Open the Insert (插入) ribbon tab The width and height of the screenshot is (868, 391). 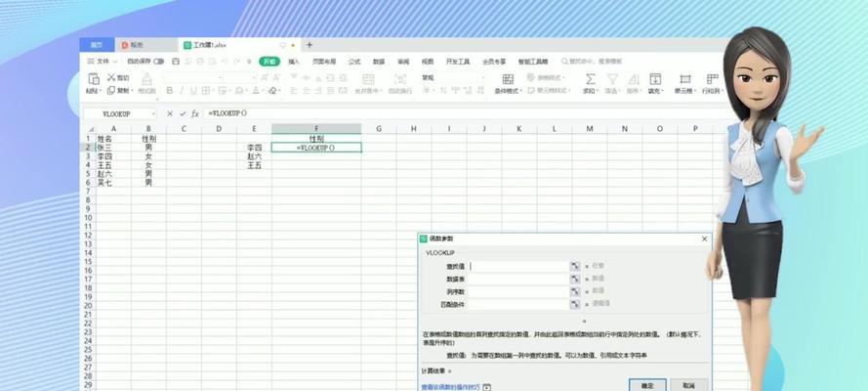(x=294, y=62)
